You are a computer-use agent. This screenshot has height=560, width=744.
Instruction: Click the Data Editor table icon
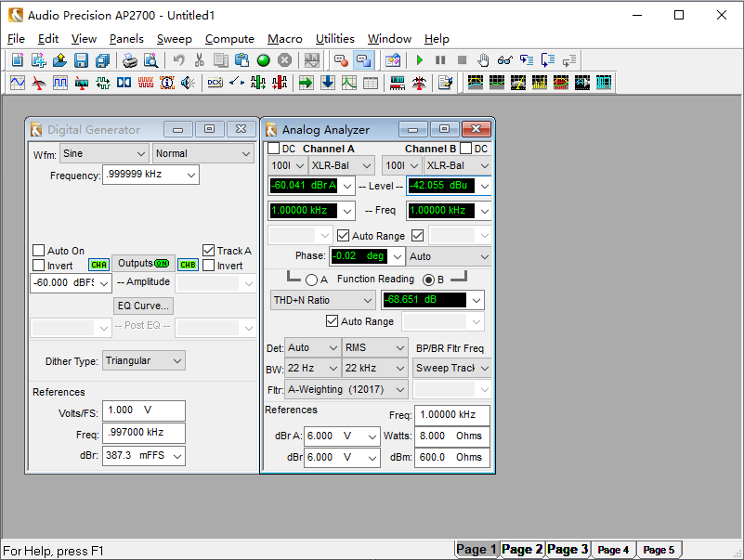tap(370, 83)
